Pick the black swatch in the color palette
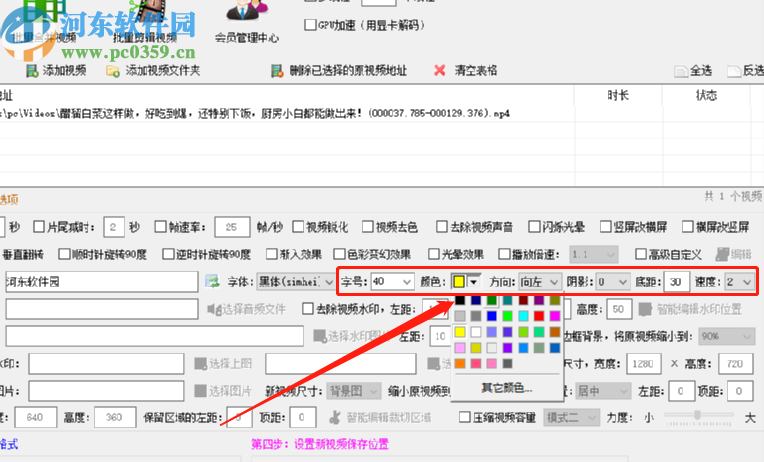 pos(460,300)
